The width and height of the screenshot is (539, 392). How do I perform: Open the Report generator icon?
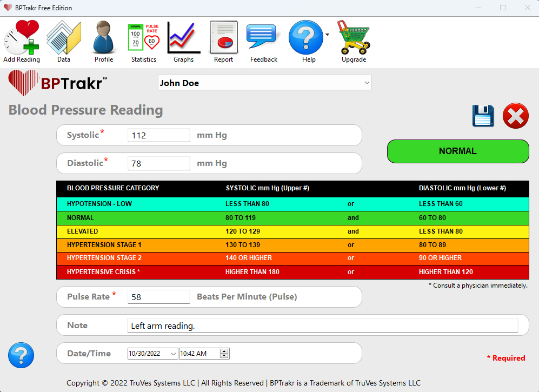tap(223, 38)
